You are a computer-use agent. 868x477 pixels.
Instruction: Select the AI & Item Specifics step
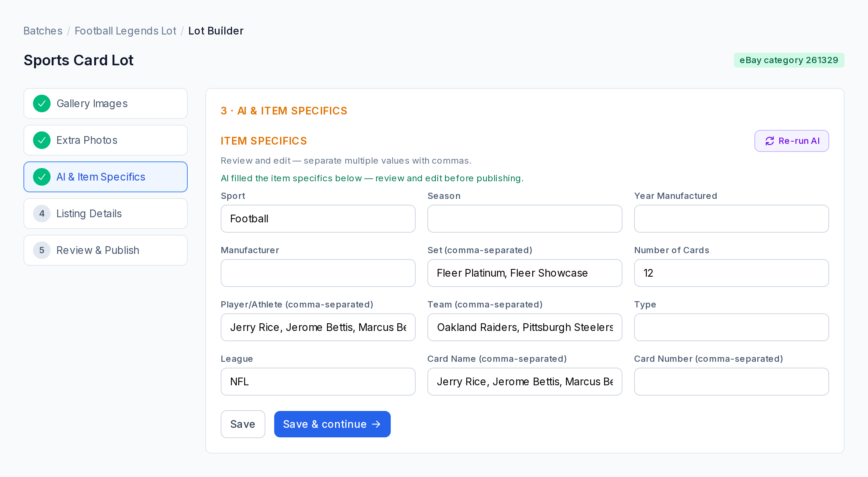point(106,177)
